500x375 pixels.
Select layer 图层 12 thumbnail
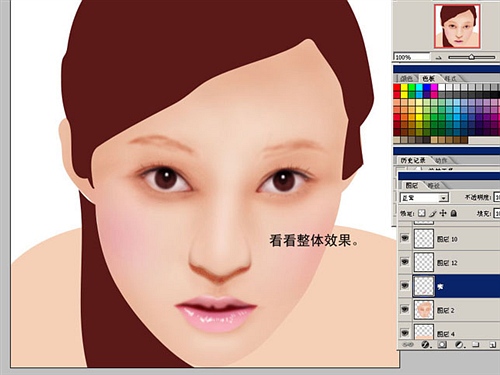click(424, 262)
